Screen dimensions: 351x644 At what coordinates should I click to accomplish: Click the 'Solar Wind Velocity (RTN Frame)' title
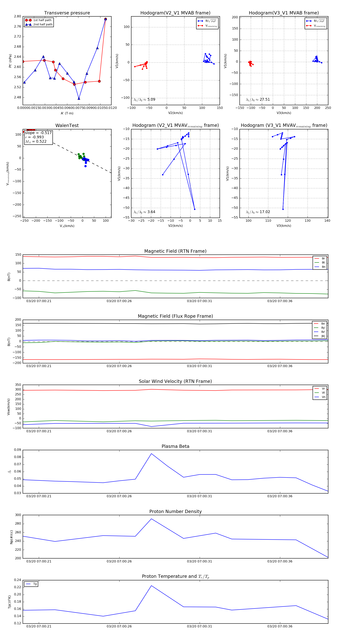coord(175,382)
